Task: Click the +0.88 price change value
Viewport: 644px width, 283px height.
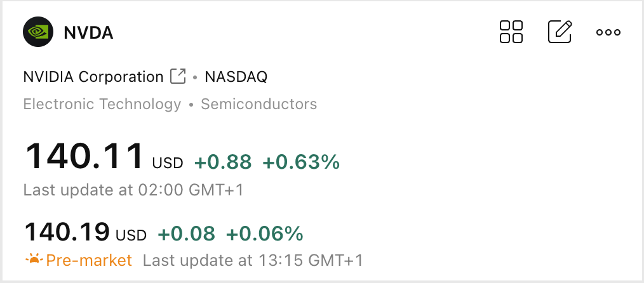Action: click(223, 162)
